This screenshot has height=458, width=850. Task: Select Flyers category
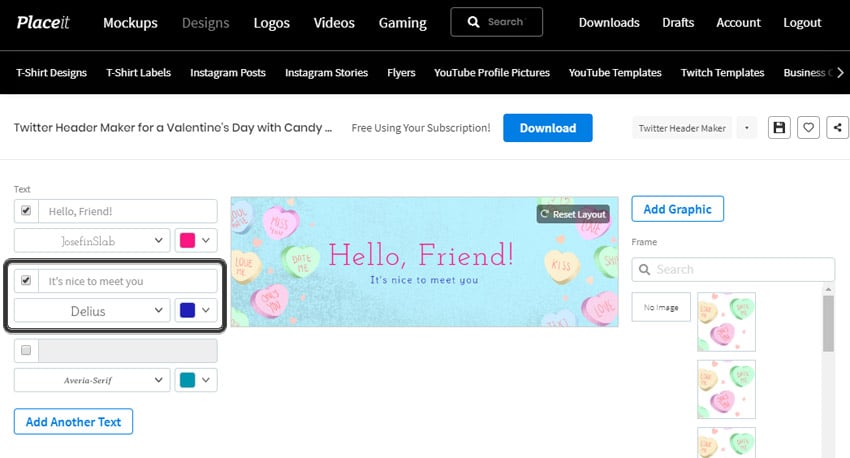[401, 73]
